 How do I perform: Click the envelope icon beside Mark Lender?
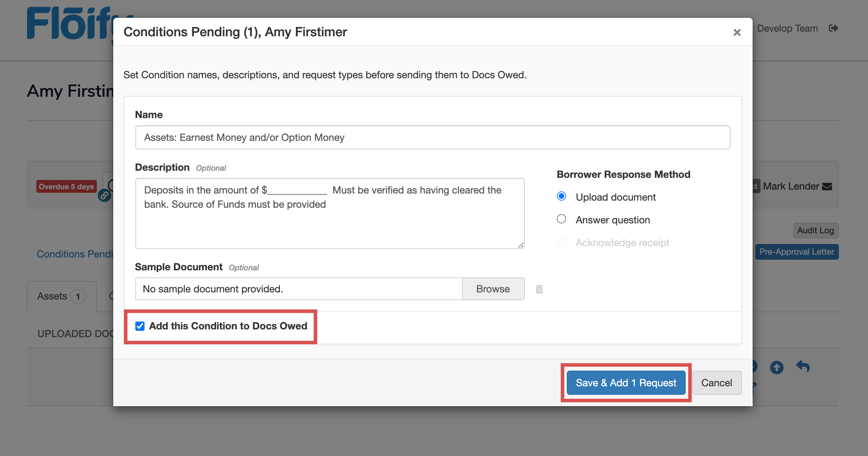tap(827, 186)
